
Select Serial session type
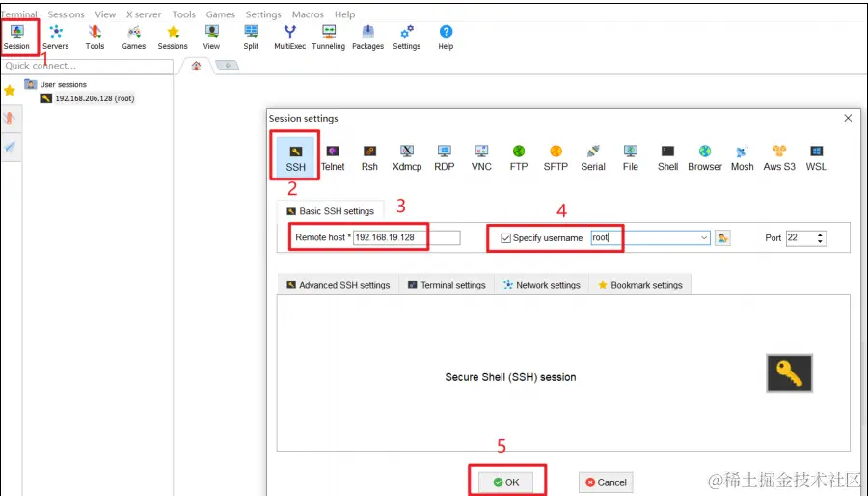[x=593, y=157]
